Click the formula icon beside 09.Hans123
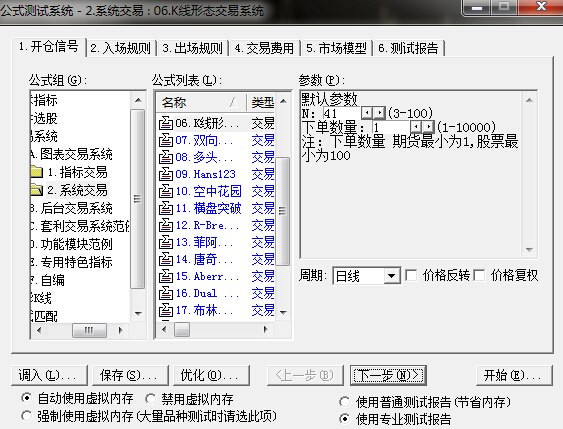 (x=166, y=174)
